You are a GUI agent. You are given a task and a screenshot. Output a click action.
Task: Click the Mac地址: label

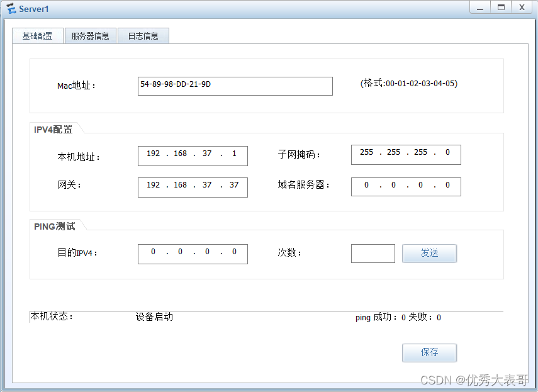(x=76, y=86)
